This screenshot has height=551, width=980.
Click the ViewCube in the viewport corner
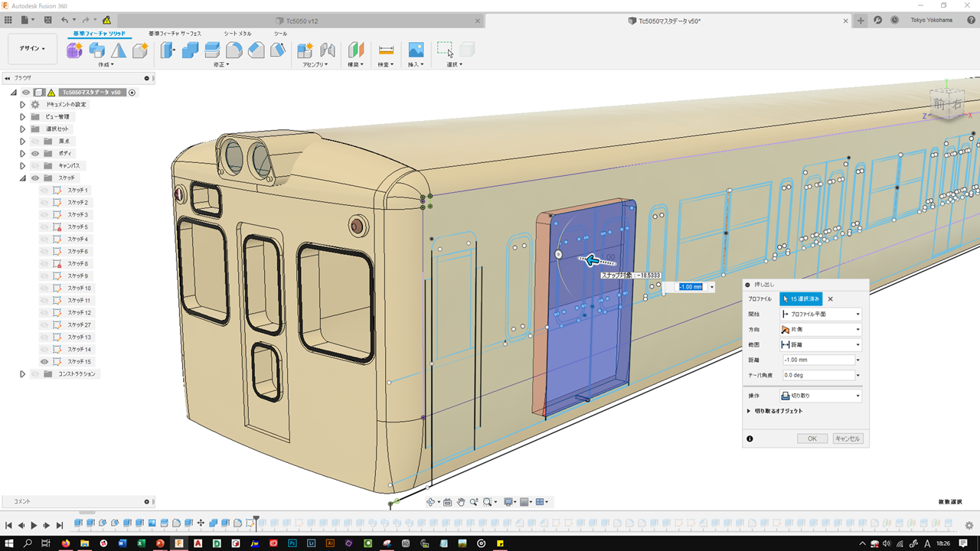coord(947,103)
